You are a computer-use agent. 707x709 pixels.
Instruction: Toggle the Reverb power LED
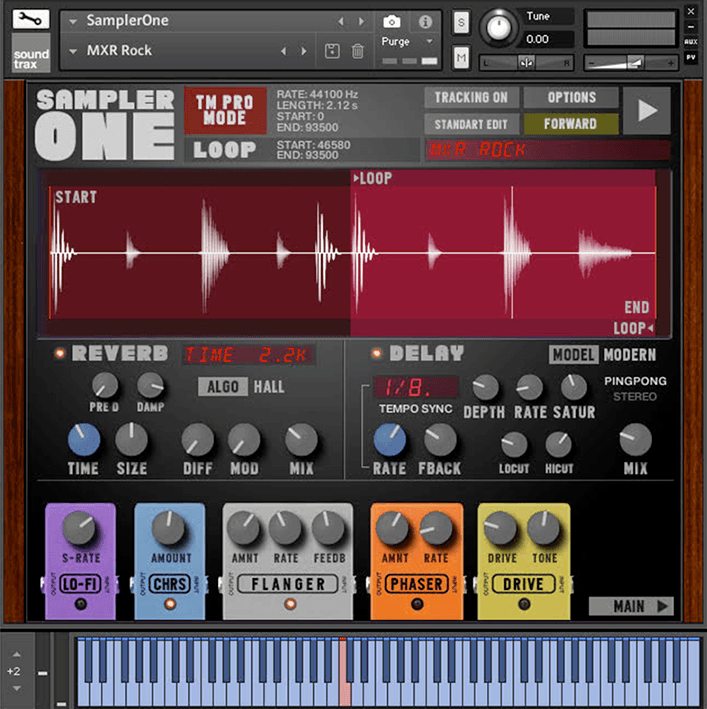59,353
